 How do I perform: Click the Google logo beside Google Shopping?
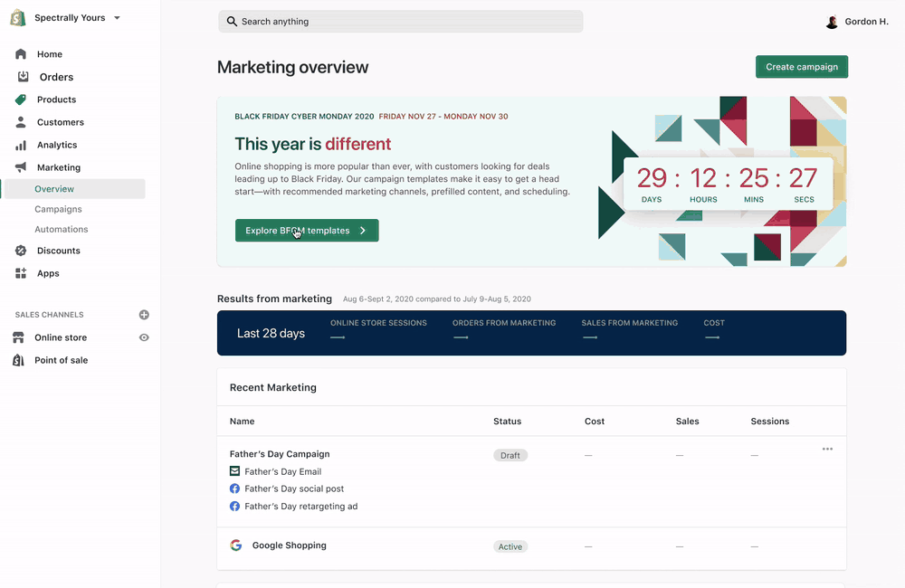(x=235, y=545)
